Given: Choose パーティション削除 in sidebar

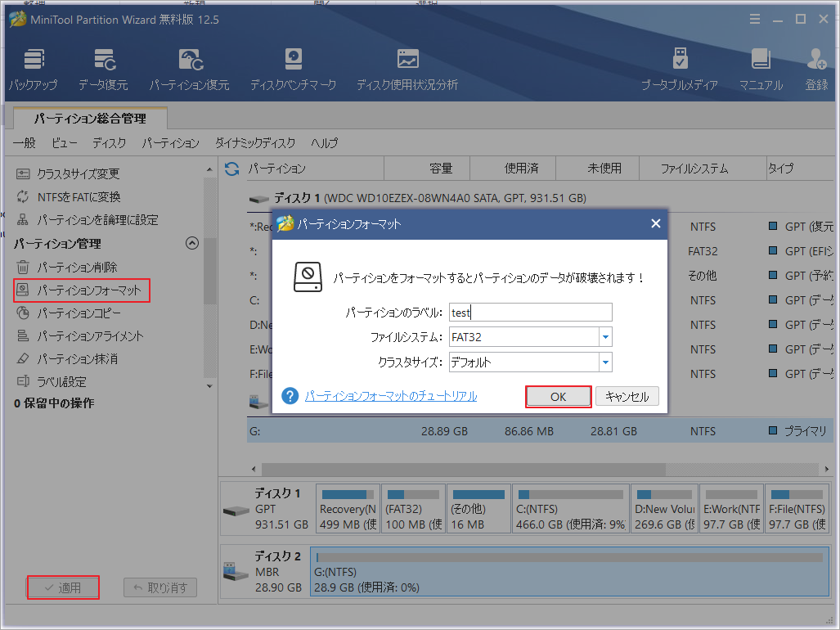Looking at the screenshot, I should coord(67,267).
